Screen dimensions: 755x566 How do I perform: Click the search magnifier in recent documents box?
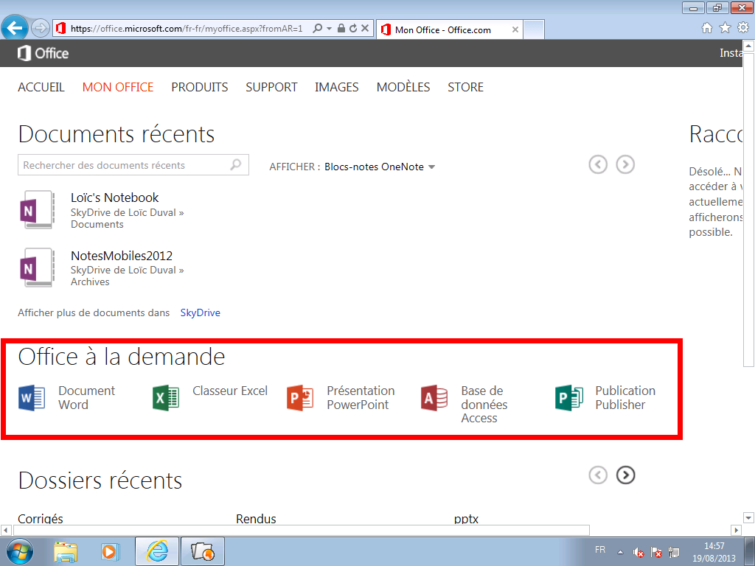(235, 165)
